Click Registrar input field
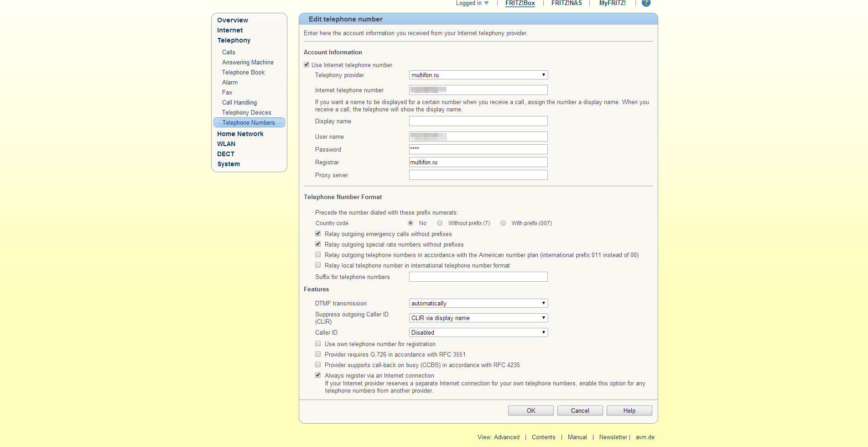The width and height of the screenshot is (868, 447). (478, 162)
